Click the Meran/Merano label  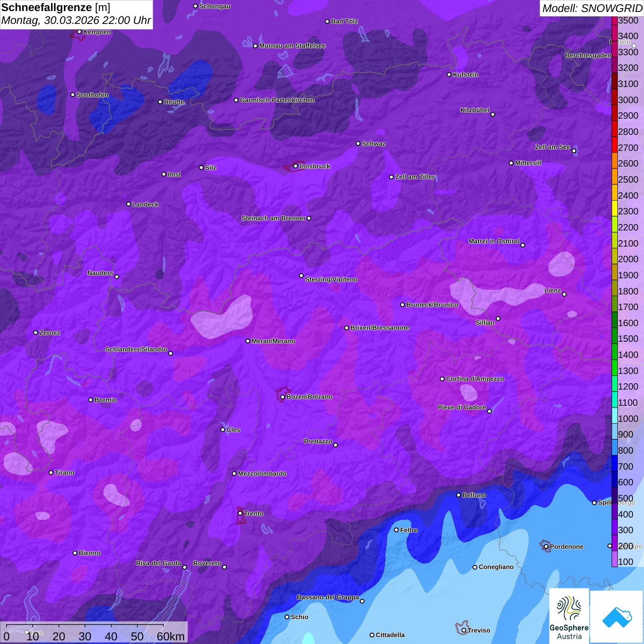(x=273, y=341)
